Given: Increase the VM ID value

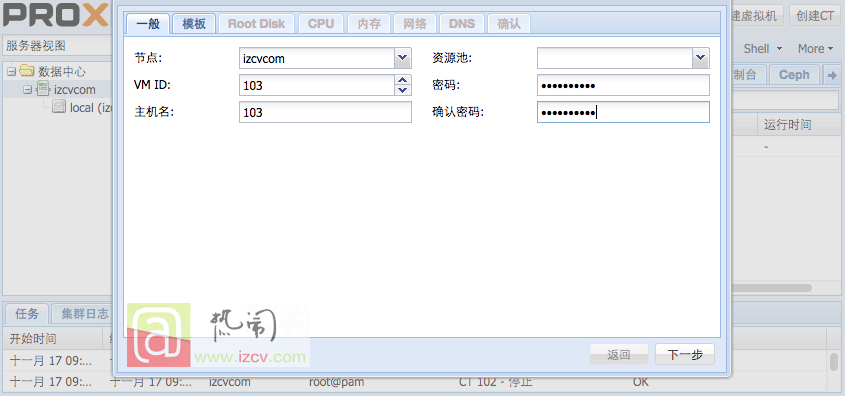Looking at the screenshot, I should click(403, 80).
